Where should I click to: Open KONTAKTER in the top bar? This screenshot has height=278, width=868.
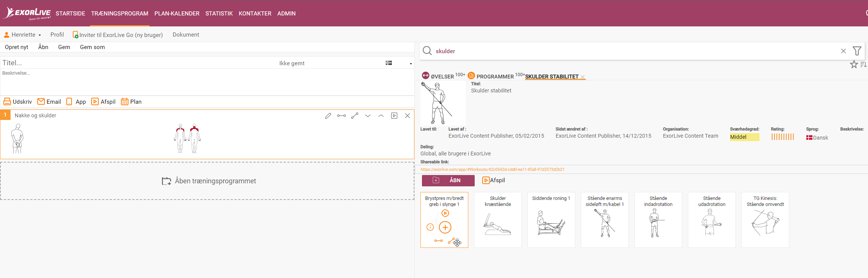(x=255, y=14)
